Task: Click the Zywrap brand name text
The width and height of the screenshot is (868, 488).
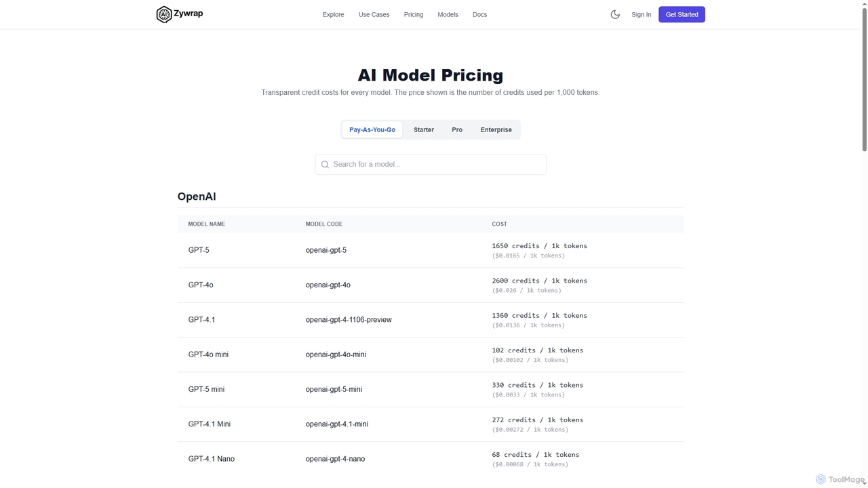Action: [188, 14]
